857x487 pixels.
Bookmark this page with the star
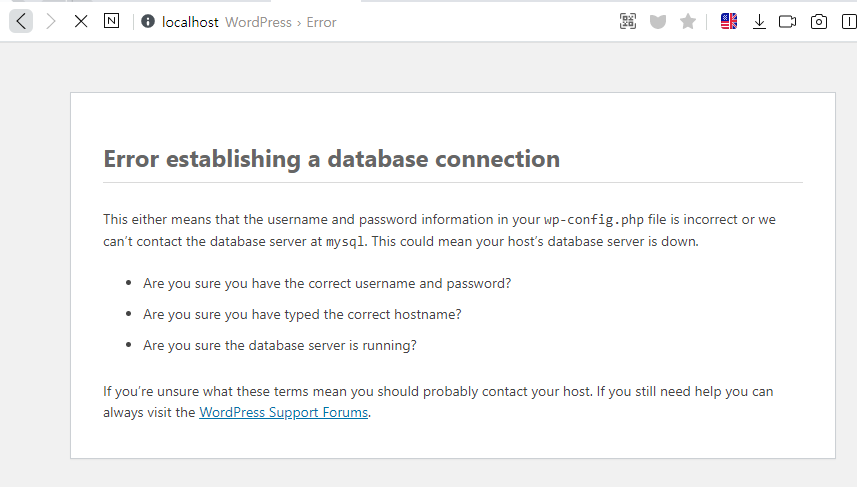click(x=688, y=21)
